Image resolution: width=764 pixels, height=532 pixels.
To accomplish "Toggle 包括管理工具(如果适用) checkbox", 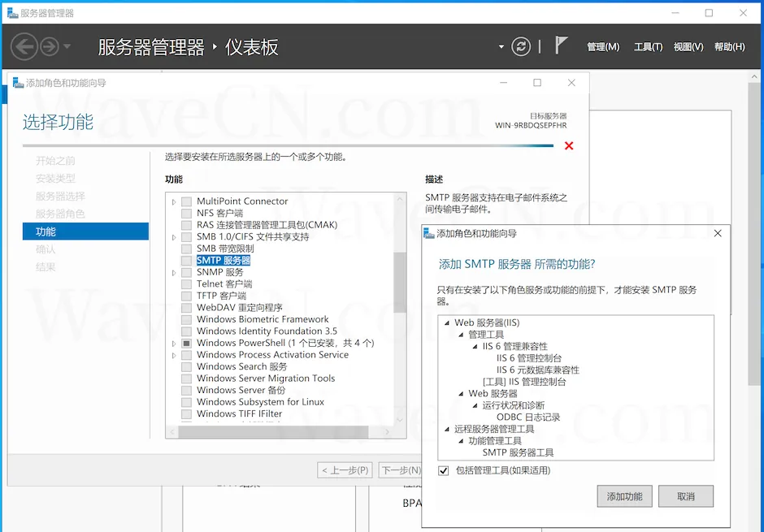I will point(444,470).
